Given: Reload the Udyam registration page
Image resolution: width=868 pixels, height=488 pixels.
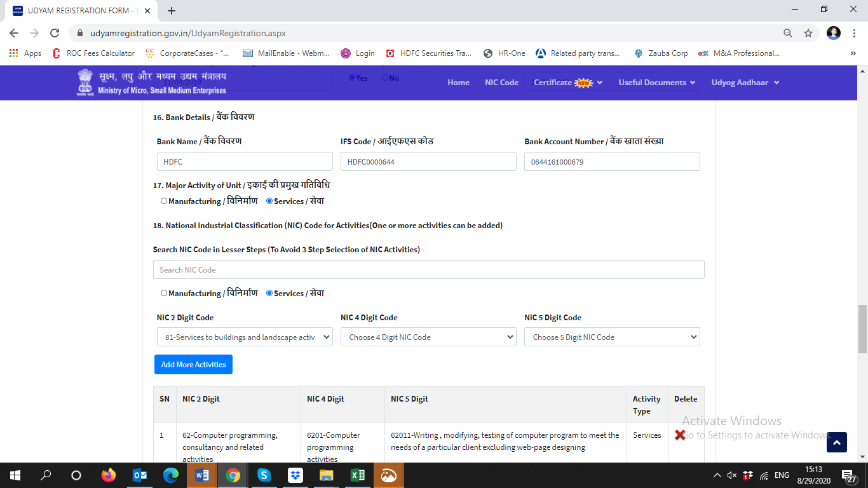Looking at the screenshot, I should (x=55, y=33).
